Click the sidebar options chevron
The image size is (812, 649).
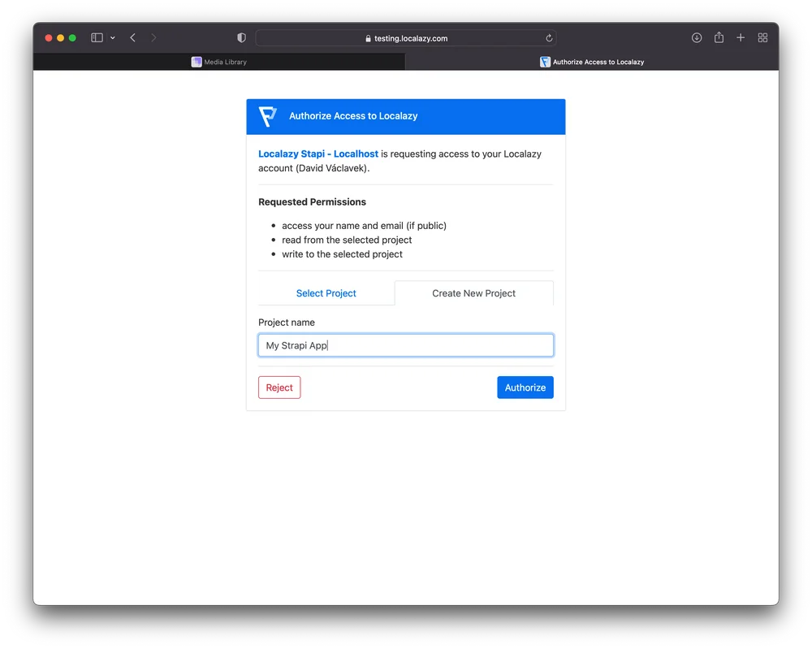[x=112, y=37]
